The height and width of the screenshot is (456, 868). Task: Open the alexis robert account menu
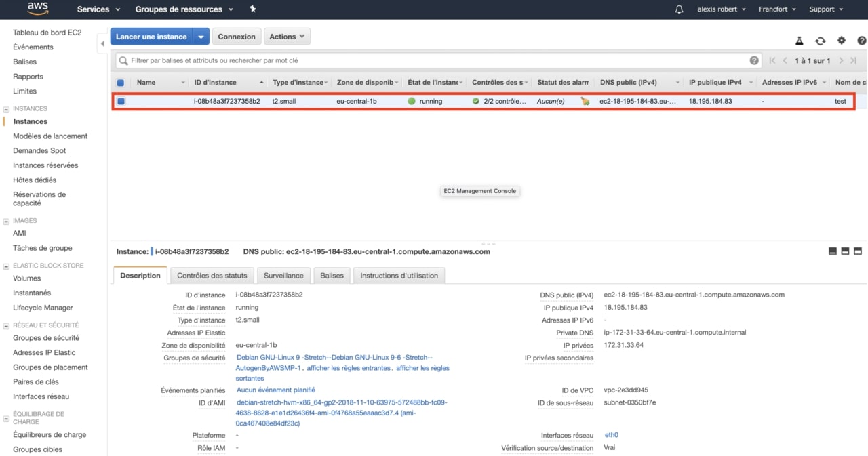[722, 9]
